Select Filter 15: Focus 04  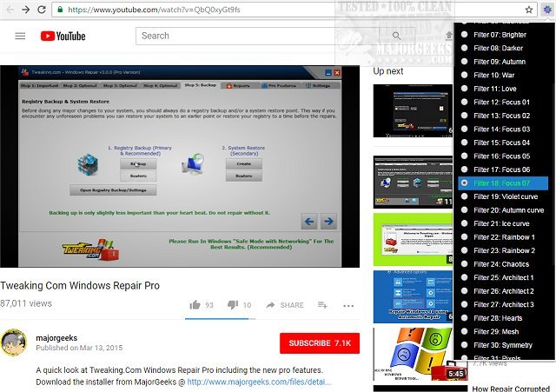click(x=500, y=143)
